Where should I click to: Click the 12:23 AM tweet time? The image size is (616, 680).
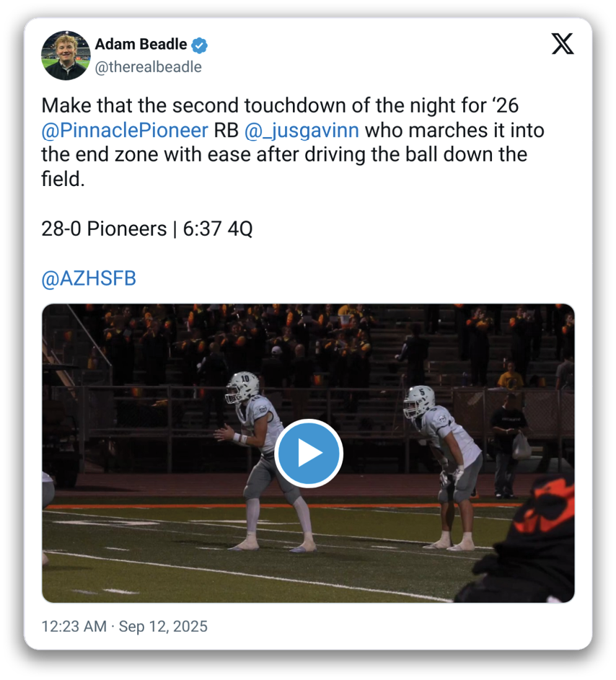point(74,626)
